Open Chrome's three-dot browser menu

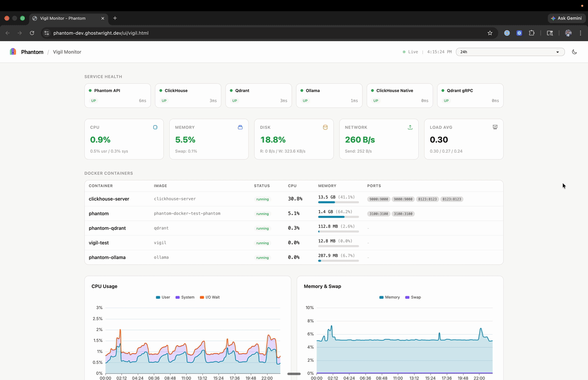click(x=580, y=33)
